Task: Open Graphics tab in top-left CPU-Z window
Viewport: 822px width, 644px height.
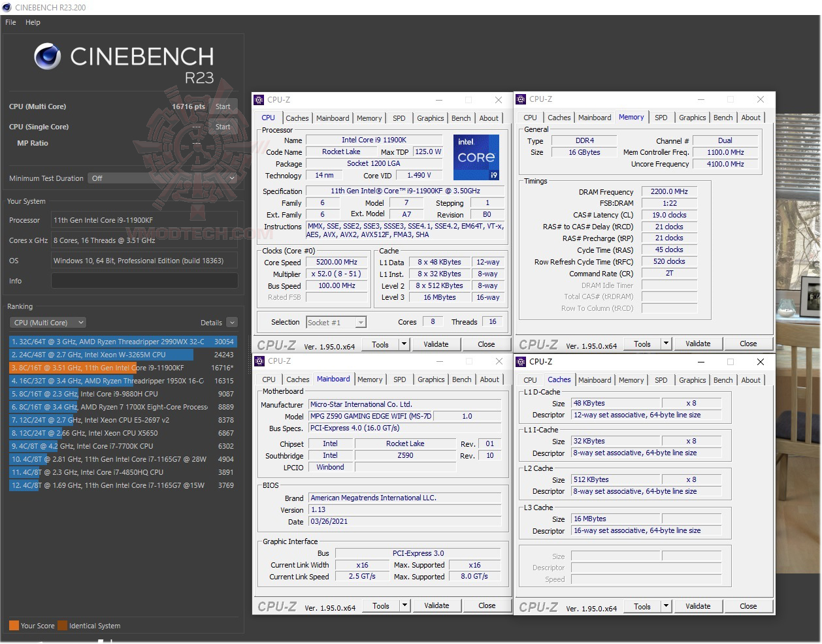Action: 431,118
